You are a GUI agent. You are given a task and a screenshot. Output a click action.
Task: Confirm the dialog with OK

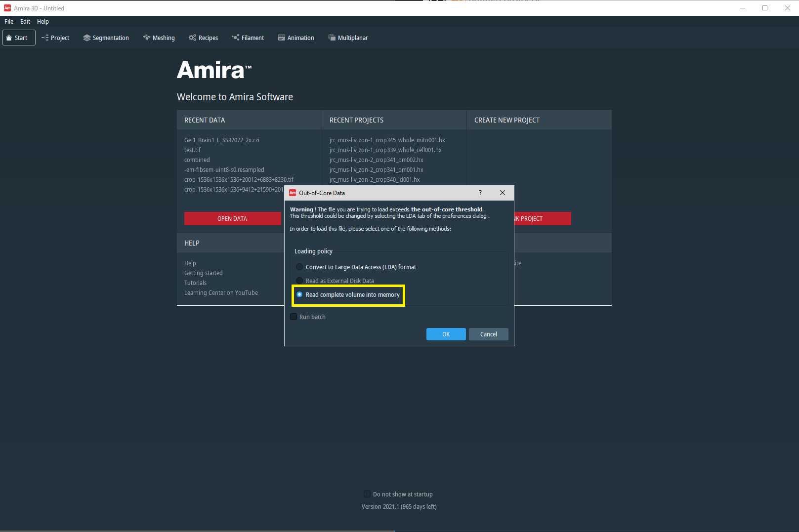[x=446, y=334]
